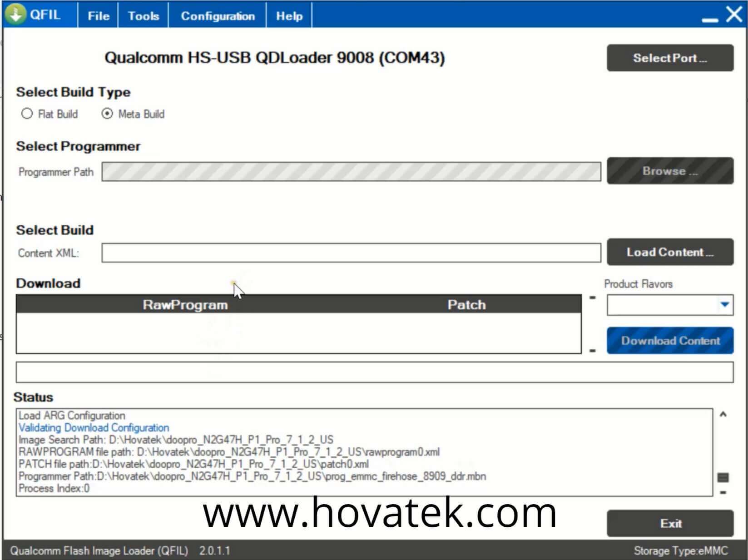The width and height of the screenshot is (748, 560).
Task: Select the Flat Build radio button
Action: tap(27, 114)
